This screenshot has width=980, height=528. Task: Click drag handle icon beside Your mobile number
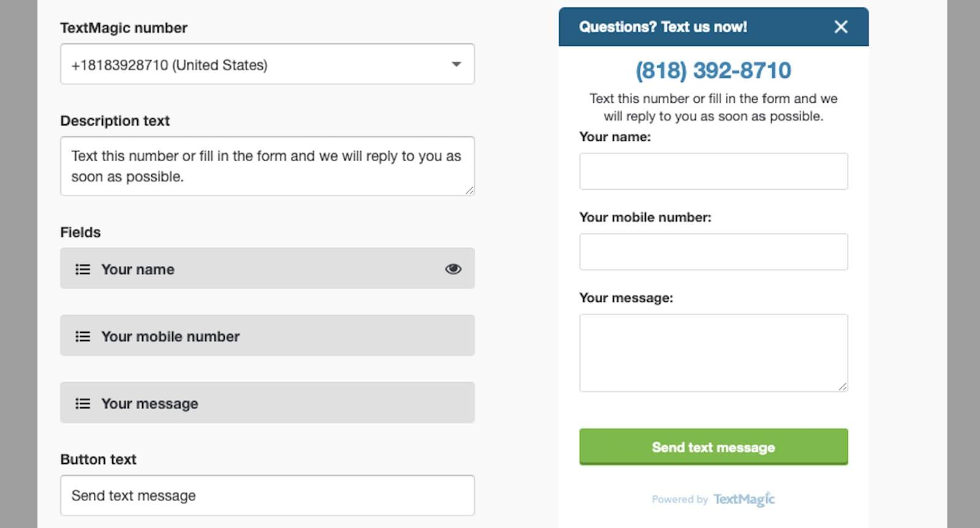click(83, 336)
